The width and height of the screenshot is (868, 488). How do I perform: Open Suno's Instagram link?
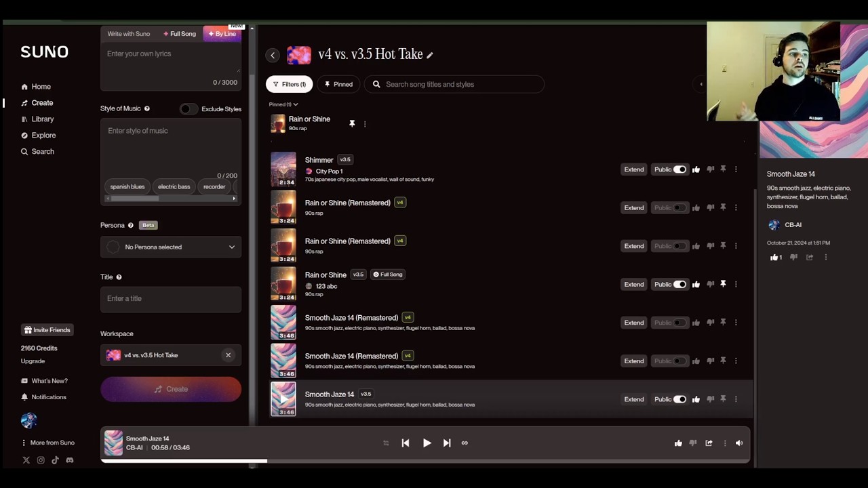(x=41, y=460)
